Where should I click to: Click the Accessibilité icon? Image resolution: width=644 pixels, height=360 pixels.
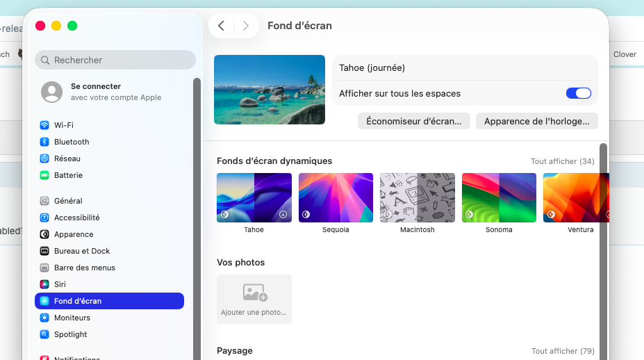click(x=44, y=218)
